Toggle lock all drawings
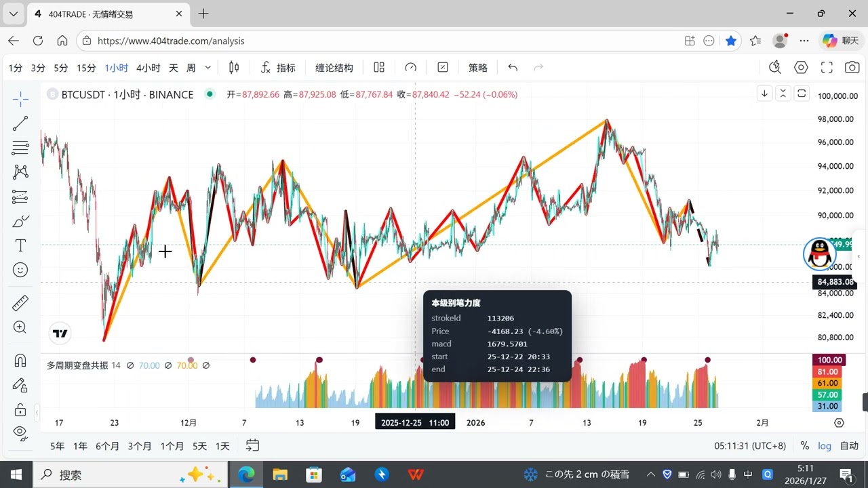Screen dimensions: 868x488 (x=20, y=409)
